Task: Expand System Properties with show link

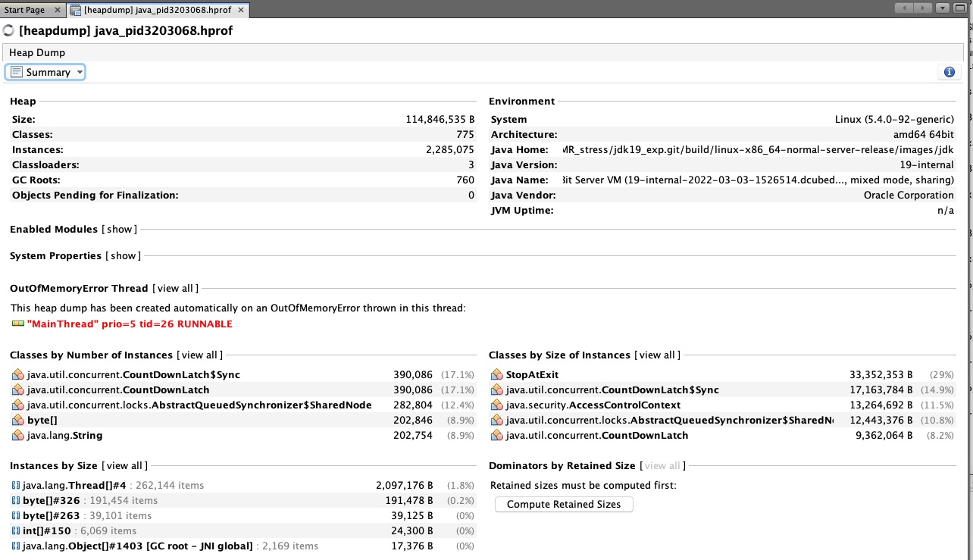Action: 123,255
